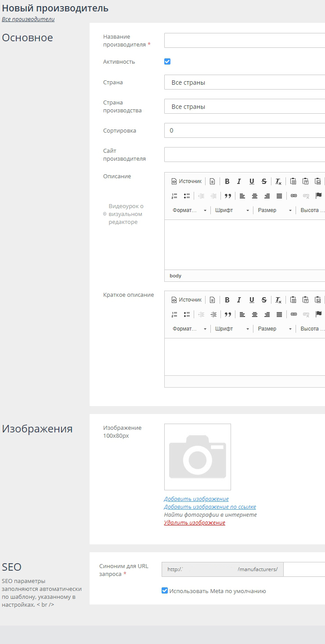Click the Название производителя input field
This screenshot has height=644, width=325.
coord(245,40)
